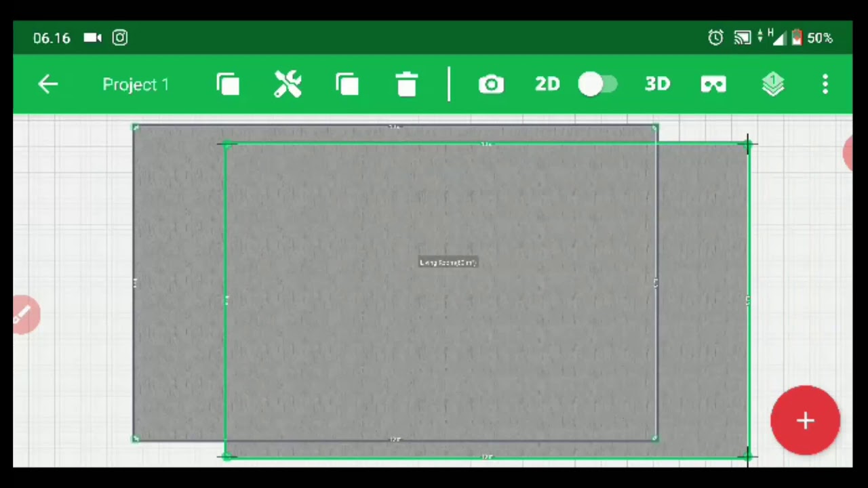Viewport: 868px width, 488px height.
Task: Select the Living Room label
Action: pos(448,262)
